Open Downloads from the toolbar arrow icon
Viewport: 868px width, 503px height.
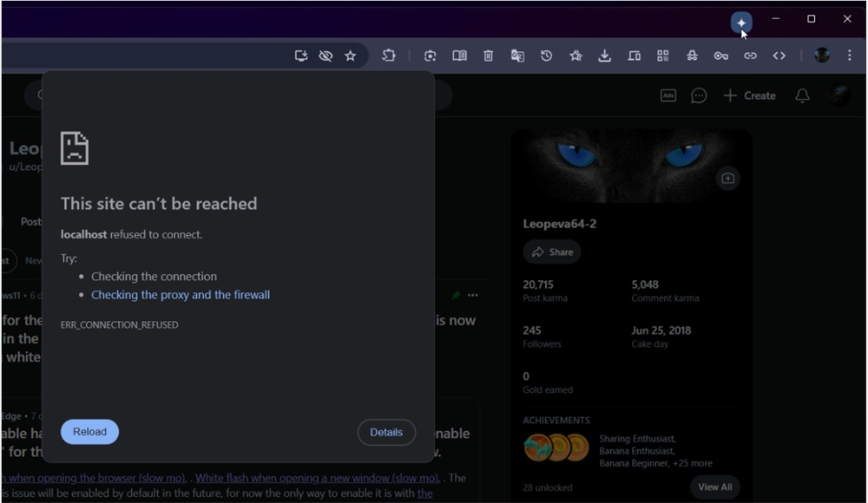[604, 56]
